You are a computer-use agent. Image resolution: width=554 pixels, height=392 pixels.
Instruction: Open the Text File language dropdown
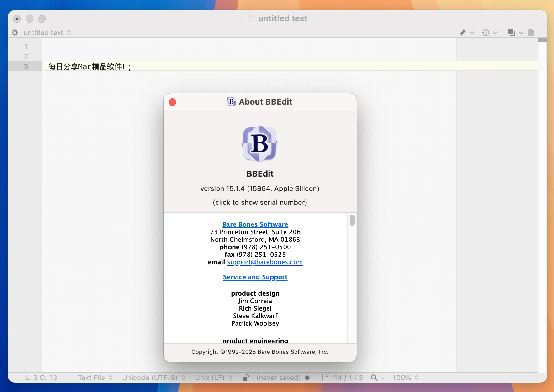coord(95,378)
